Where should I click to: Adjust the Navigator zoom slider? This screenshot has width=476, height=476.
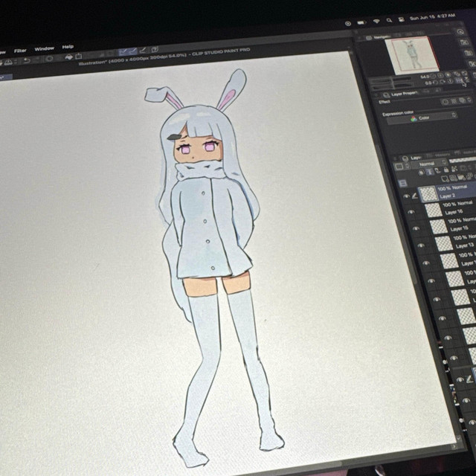(390, 80)
